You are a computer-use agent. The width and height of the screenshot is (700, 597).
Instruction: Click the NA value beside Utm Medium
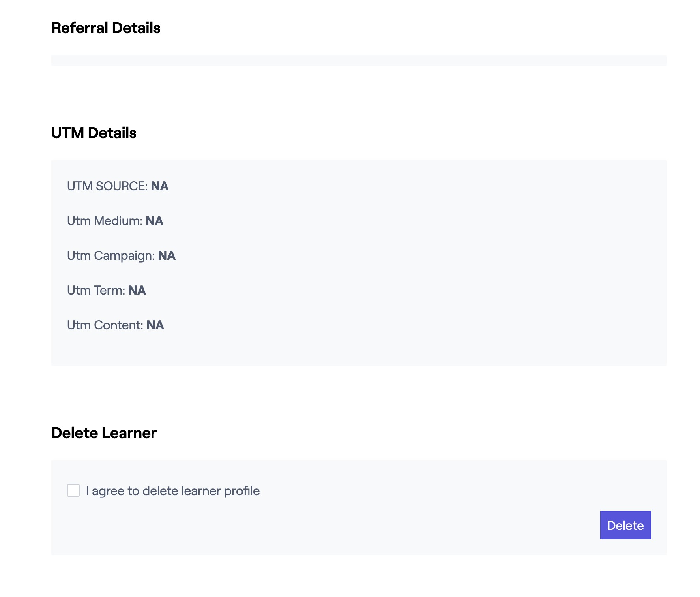[x=154, y=221]
